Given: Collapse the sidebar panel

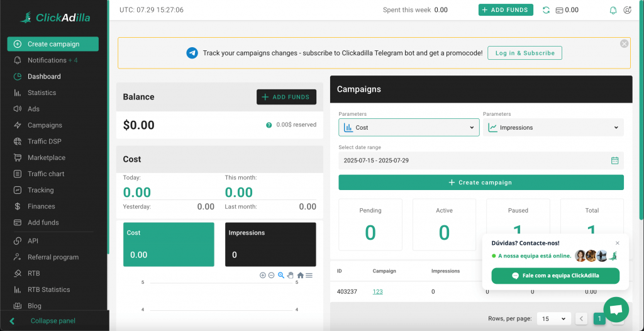Looking at the screenshot, I should point(53,321).
